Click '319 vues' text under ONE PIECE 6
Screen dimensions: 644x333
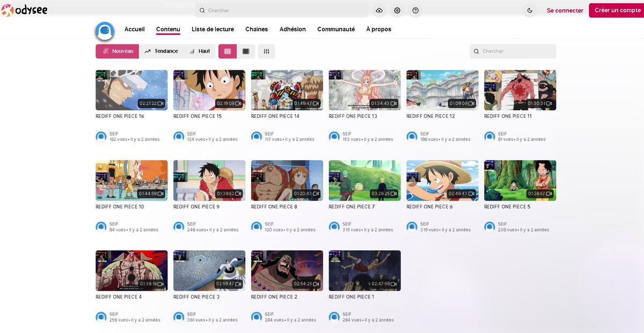pos(429,230)
